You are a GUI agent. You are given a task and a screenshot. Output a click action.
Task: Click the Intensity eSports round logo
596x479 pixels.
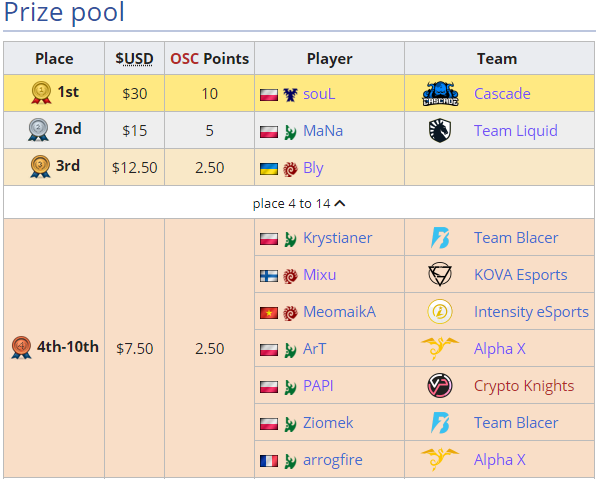click(x=440, y=311)
